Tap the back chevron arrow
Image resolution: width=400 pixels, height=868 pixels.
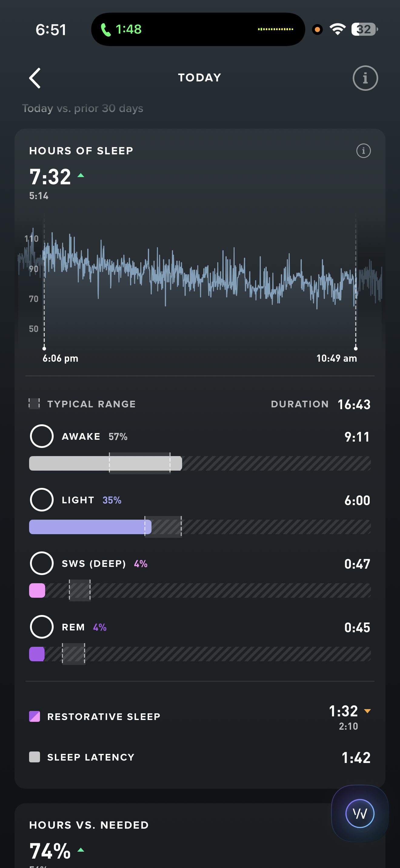[35, 78]
